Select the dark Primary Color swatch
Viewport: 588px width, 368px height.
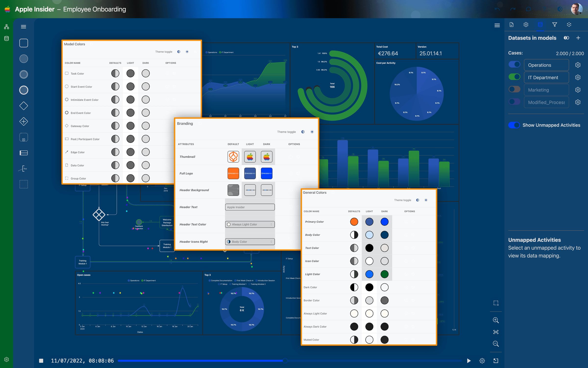(384, 222)
